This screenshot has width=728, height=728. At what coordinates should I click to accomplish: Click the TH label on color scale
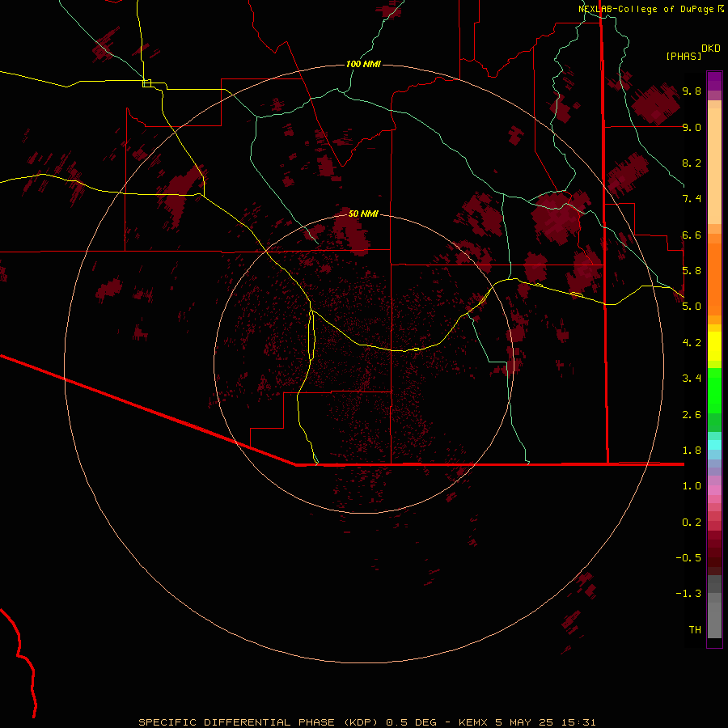(695, 630)
